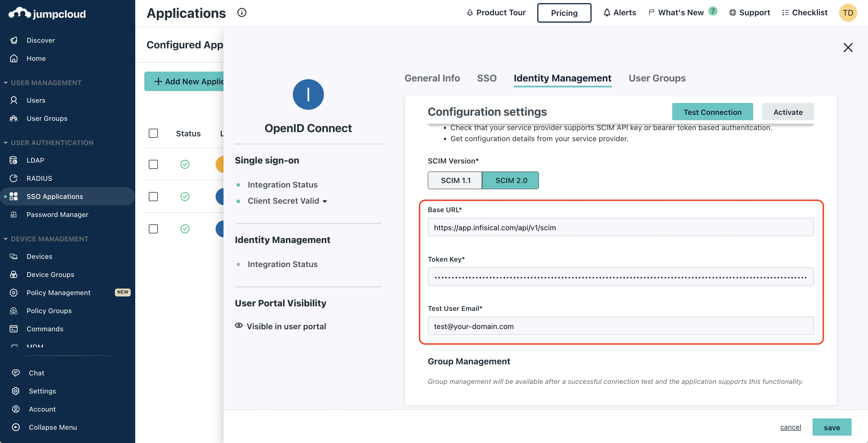Viewport: 868px width, 443px height.
Task: Tick the third application row checkbox
Action: (x=153, y=229)
